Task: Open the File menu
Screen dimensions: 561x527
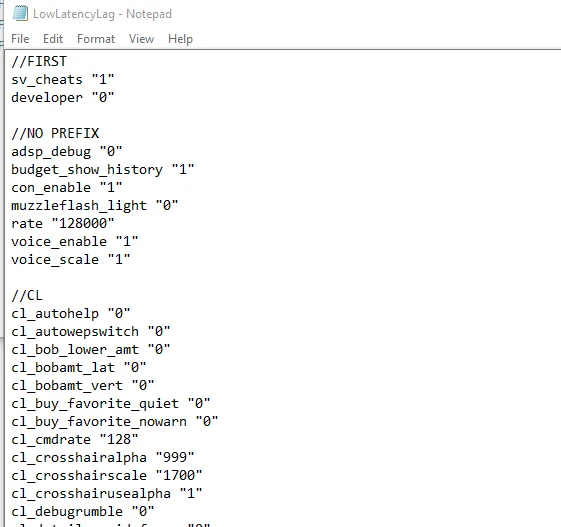Action: pos(20,39)
